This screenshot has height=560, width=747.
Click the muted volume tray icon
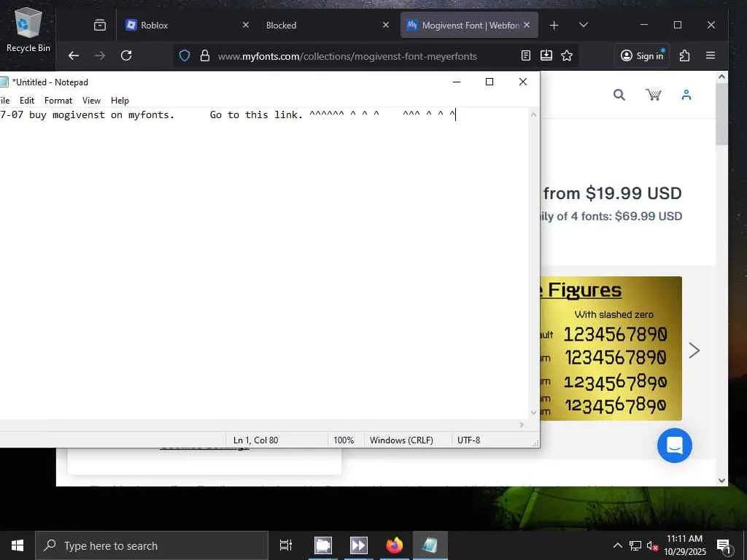(651, 545)
